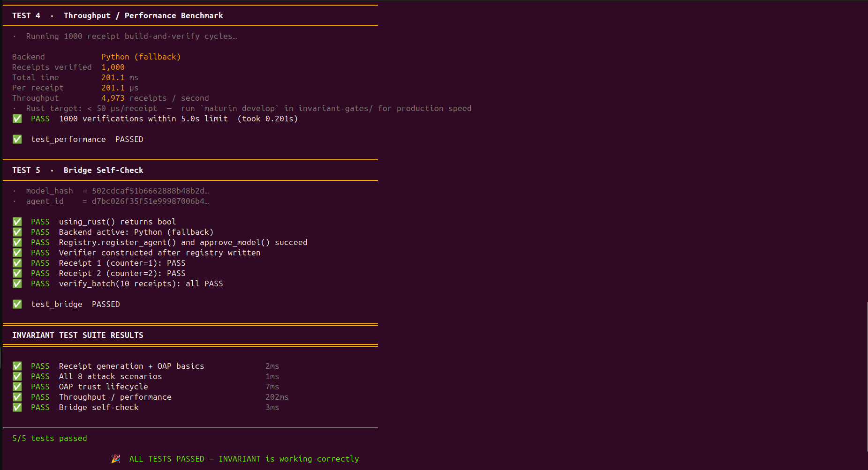
Task: Toggle the checkmark for Backend active: Python (fallback)
Action: [x=17, y=232]
